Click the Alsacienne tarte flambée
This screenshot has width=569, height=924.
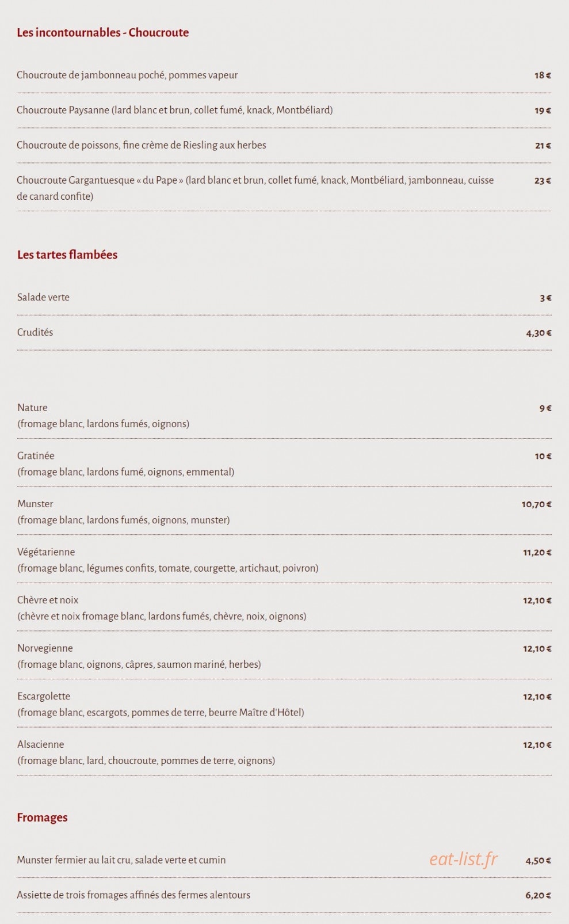coord(284,752)
